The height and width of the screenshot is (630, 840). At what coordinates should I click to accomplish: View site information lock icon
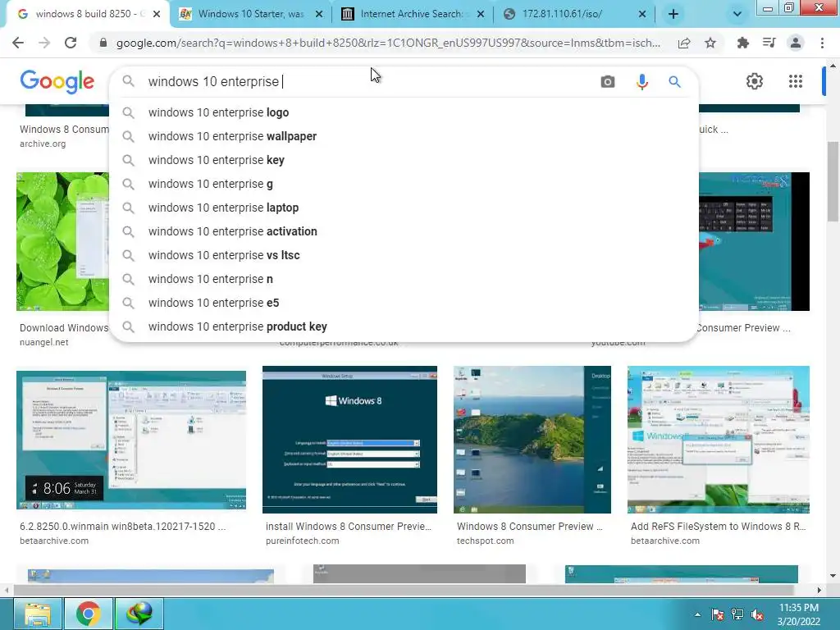coord(103,43)
